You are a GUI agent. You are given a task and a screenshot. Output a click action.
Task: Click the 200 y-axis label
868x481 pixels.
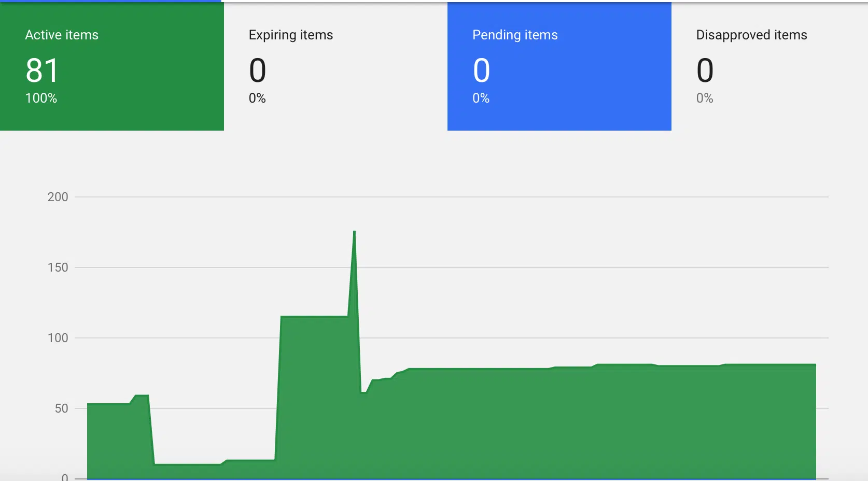58,197
